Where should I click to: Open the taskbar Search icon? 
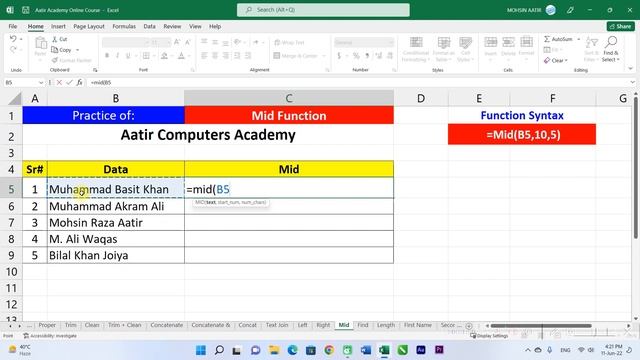click(x=219, y=350)
